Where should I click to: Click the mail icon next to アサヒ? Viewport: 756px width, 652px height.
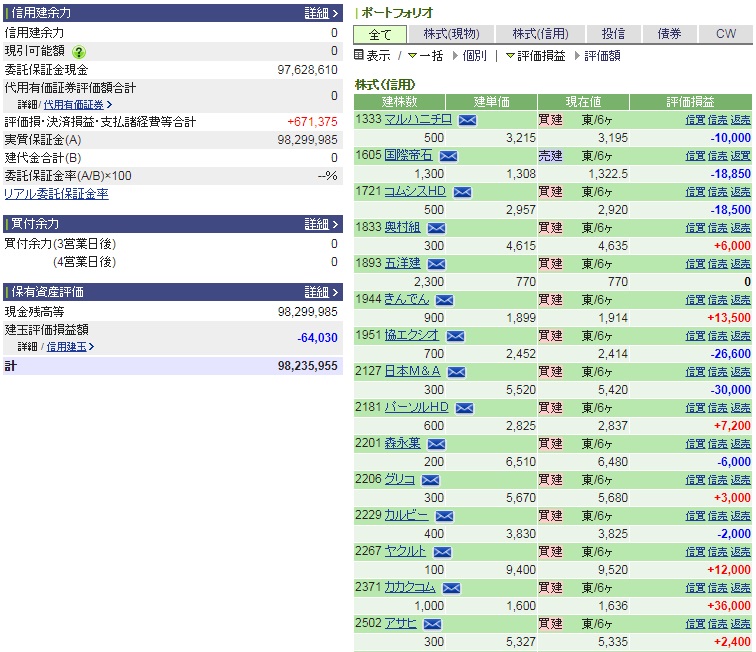tap(432, 624)
